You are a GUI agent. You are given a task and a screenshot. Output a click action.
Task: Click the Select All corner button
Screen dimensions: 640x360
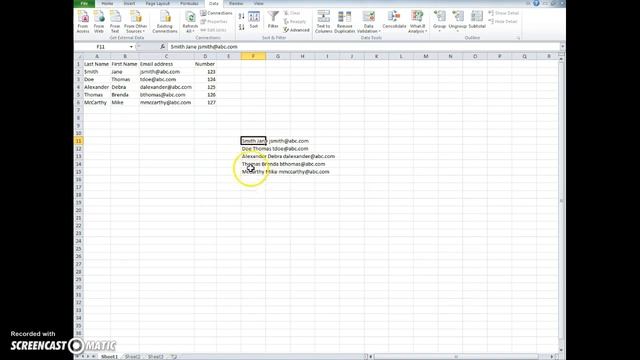[78, 56]
